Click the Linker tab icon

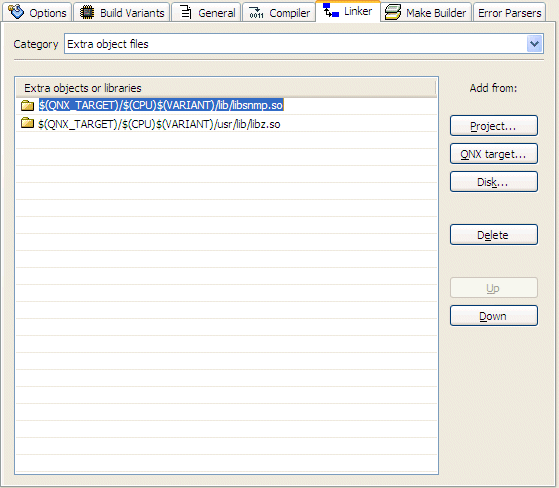331,11
